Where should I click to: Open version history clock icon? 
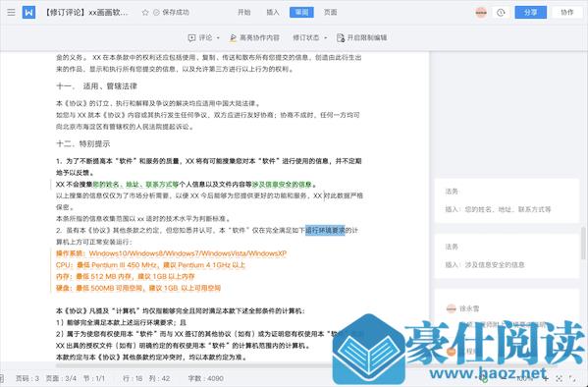point(501,13)
